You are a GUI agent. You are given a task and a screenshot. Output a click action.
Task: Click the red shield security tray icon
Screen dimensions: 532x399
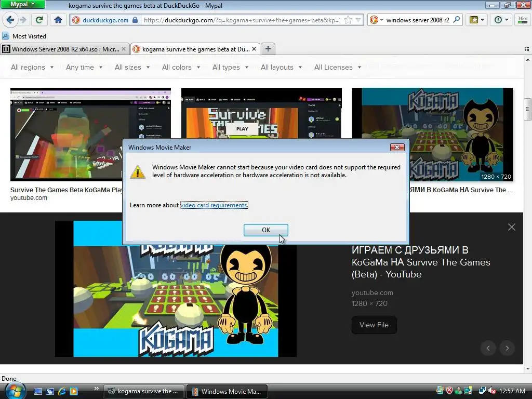[x=449, y=391]
